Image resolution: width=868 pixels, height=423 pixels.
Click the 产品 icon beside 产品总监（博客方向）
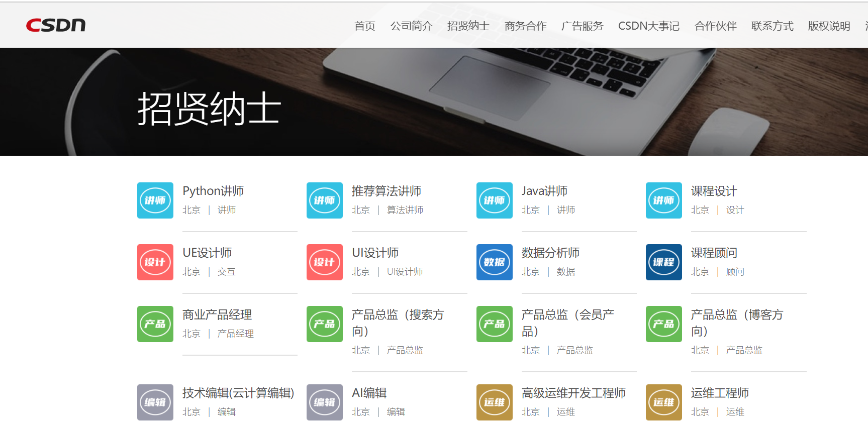pyautogui.click(x=664, y=324)
